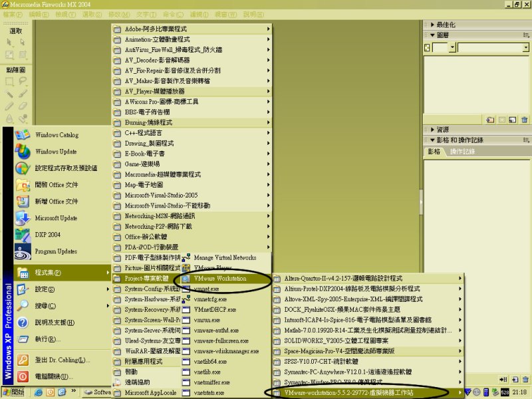This screenshot has width=532, height=399.
Task: Expand the Assets panel triangle
Action: coord(432,130)
